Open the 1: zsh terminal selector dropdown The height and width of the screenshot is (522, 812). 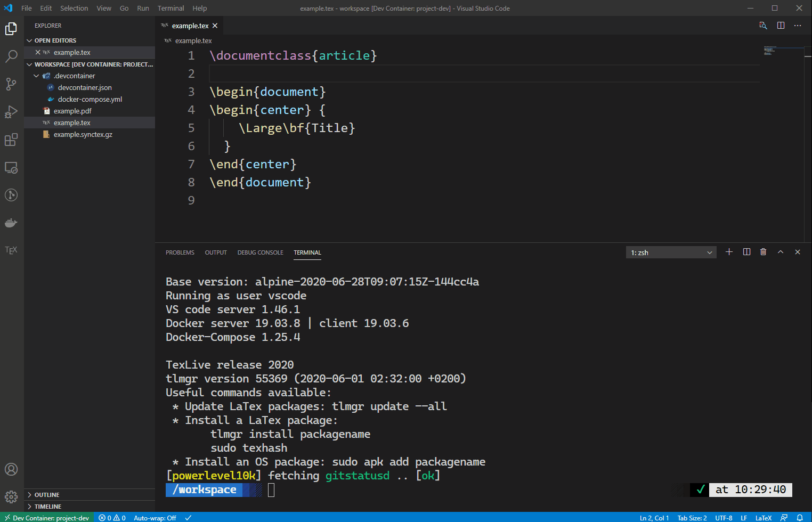(671, 252)
